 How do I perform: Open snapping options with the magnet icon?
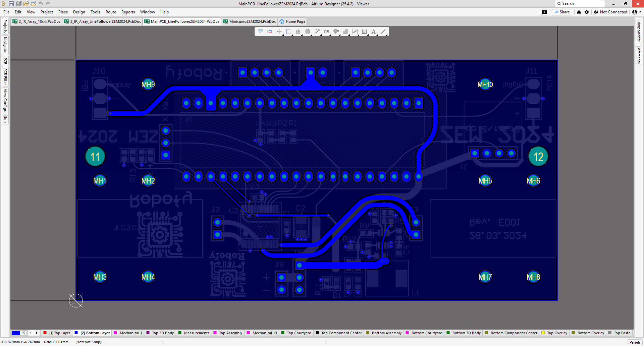(x=270, y=32)
